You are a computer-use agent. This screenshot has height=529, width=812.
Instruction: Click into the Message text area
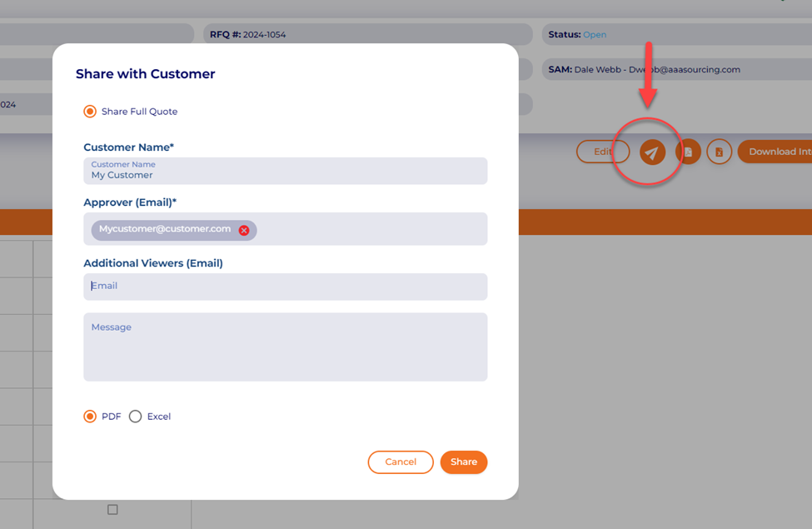(285, 347)
